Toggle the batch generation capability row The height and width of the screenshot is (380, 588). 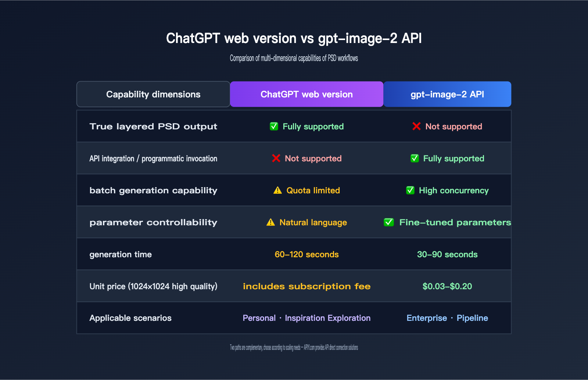153,190
